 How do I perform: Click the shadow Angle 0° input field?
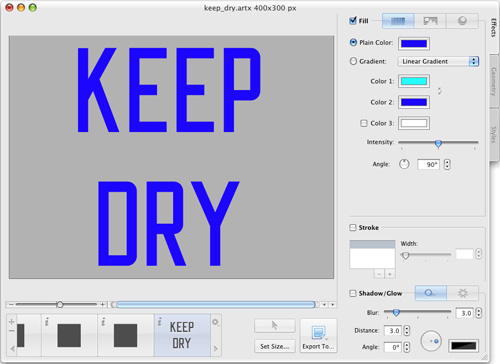tap(393, 347)
